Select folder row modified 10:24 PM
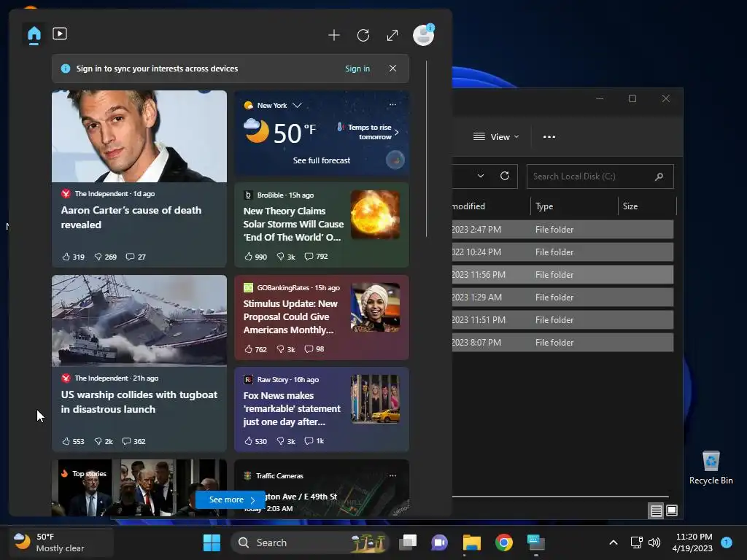The image size is (747, 560). (562, 252)
